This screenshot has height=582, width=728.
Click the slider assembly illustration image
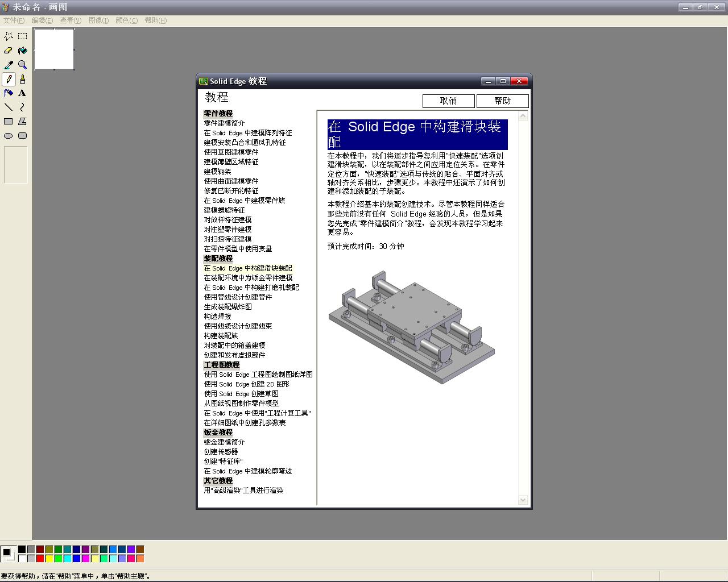412,327
